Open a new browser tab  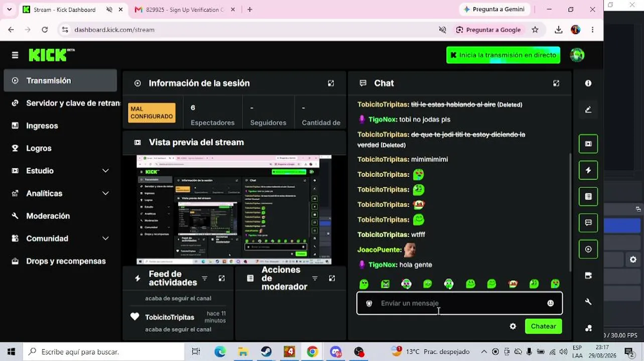pyautogui.click(x=250, y=10)
